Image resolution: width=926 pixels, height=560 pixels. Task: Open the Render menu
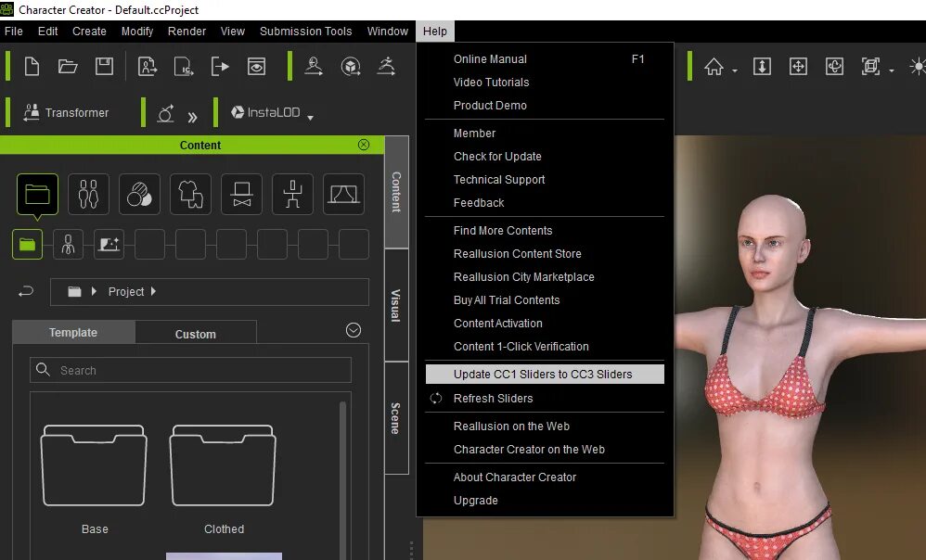click(x=186, y=32)
